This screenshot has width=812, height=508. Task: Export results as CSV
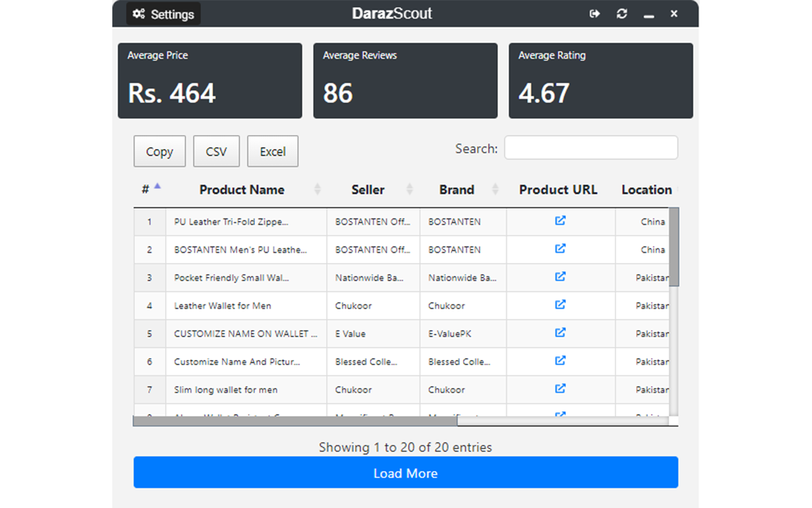[216, 152]
